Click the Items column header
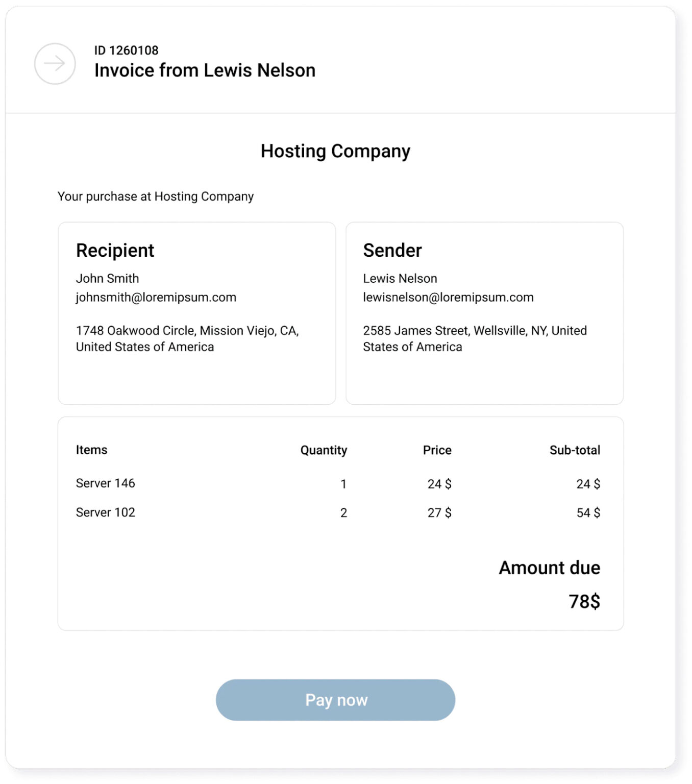This screenshot has height=784, width=692. coord(92,450)
